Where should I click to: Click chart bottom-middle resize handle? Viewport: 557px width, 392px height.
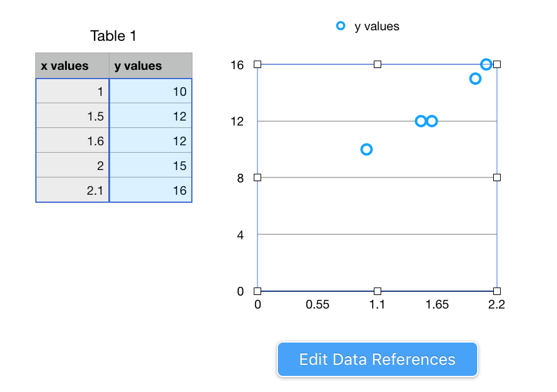pyautogui.click(x=378, y=291)
